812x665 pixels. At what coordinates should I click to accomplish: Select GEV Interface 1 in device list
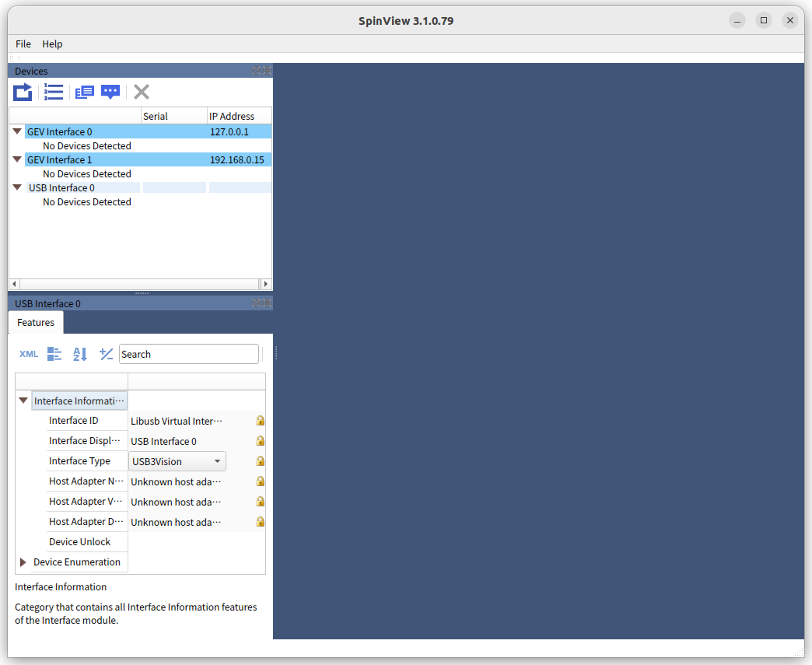click(60, 160)
